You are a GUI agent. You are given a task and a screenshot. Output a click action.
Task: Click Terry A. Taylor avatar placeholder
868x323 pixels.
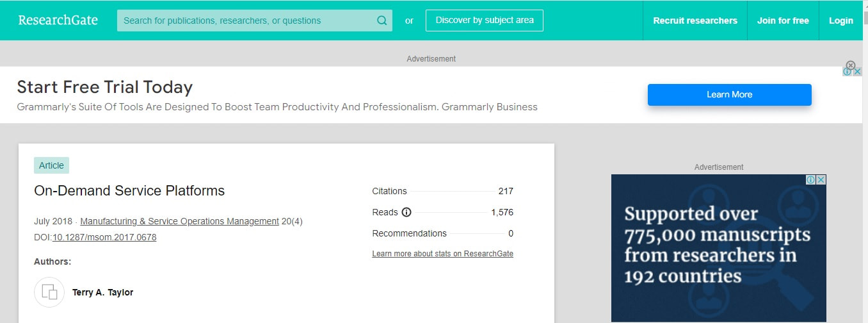[x=49, y=292]
